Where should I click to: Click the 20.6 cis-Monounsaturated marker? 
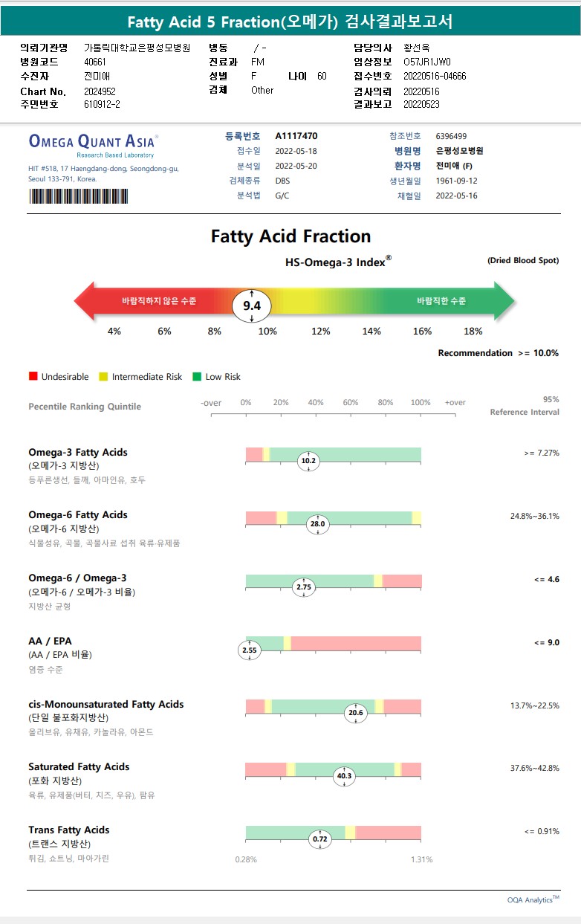(356, 714)
